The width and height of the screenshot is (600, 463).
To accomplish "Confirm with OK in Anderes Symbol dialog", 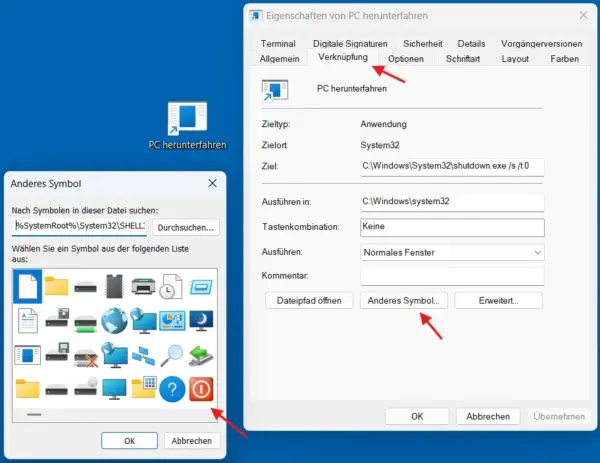I will point(129,441).
